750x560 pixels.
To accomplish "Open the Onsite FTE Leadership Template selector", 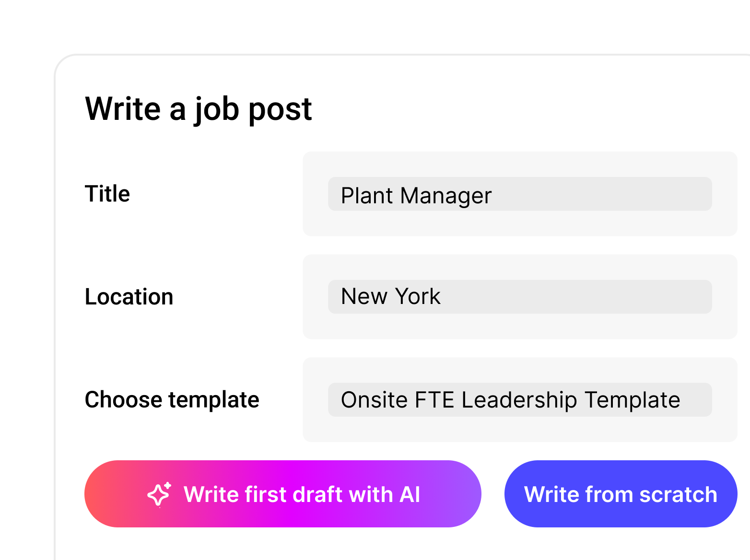I will (x=519, y=399).
